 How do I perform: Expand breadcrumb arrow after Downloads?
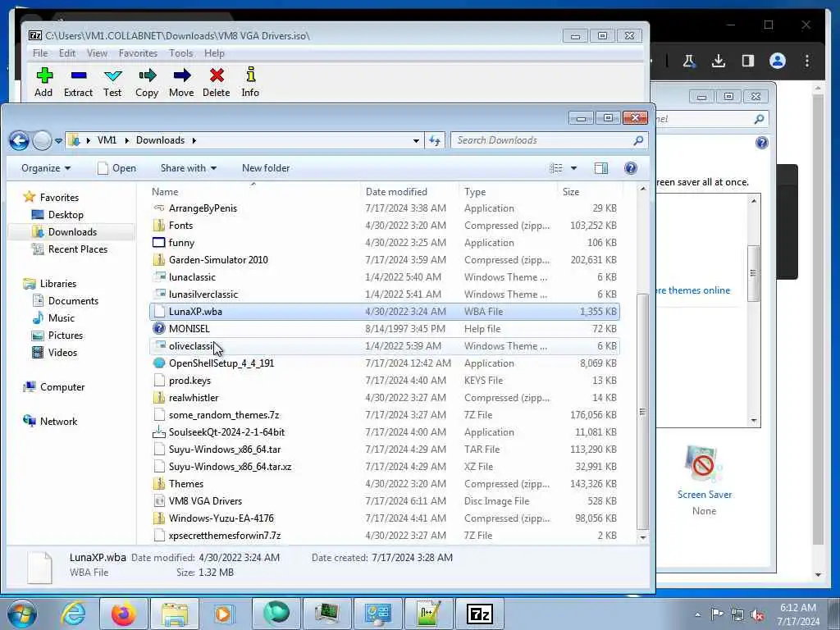194,140
